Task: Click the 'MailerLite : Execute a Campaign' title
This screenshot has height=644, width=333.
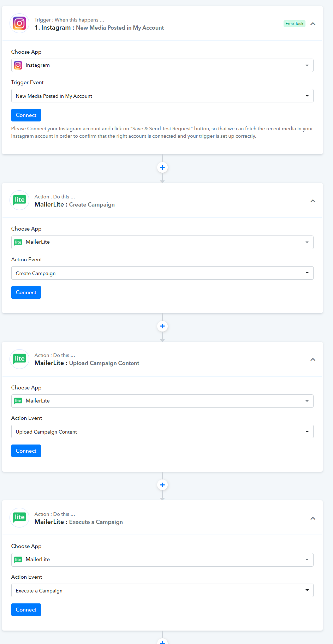Action: [x=79, y=522]
